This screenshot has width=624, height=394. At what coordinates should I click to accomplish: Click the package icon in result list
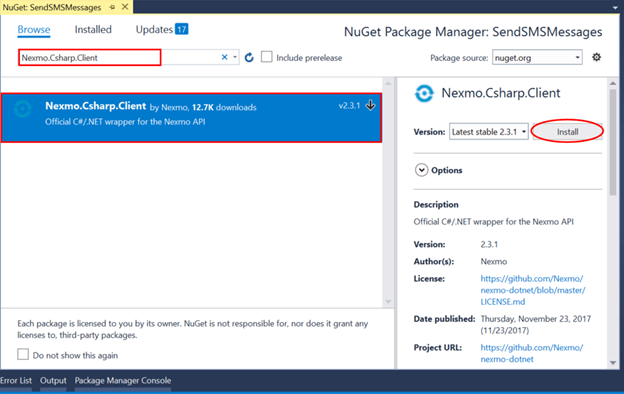click(22, 109)
